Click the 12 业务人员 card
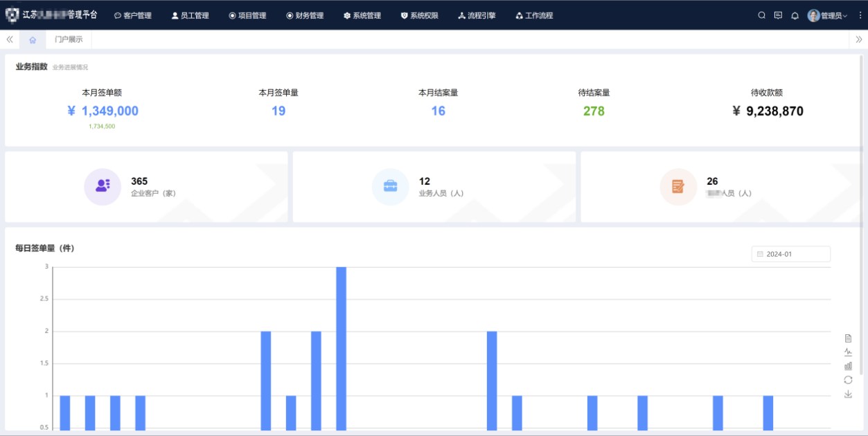This screenshot has height=436, width=868. coord(434,187)
